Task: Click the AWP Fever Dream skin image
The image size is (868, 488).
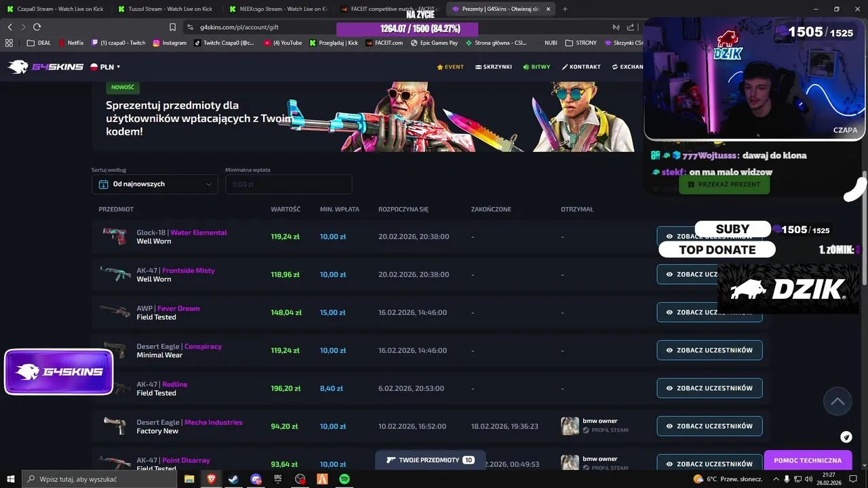Action: [x=115, y=312]
